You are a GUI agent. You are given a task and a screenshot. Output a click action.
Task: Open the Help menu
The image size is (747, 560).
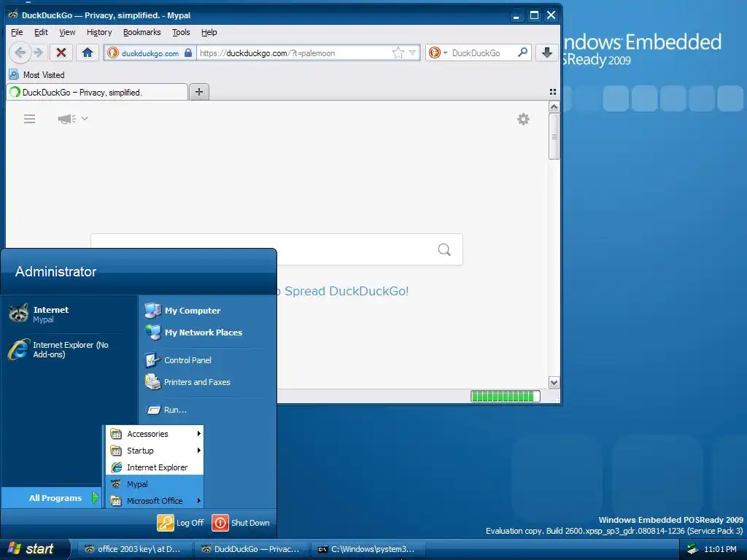pyautogui.click(x=209, y=32)
